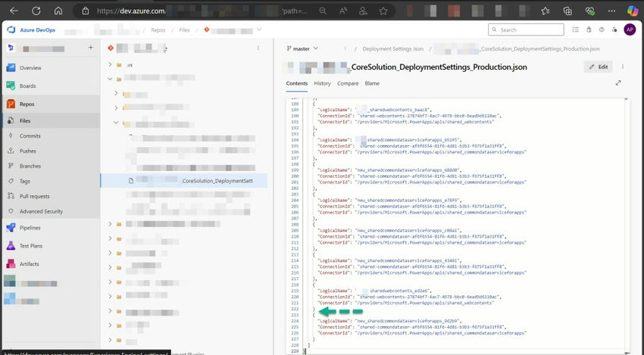The width and height of the screenshot is (644, 355).
Task: Open browser Settings and more menu
Action: pyautogui.click(x=611, y=11)
